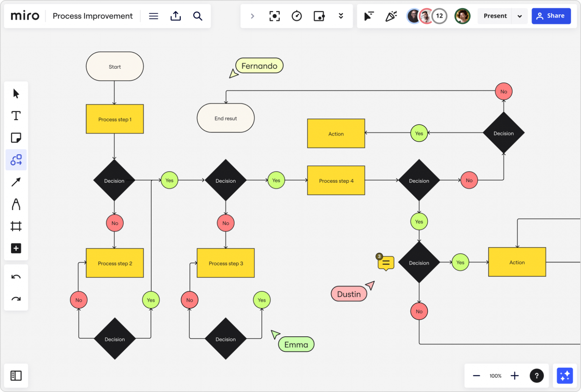The height and width of the screenshot is (392, 581).
Task: Choose the Arrow tool in the toolbar
Action: pos(16,182)
